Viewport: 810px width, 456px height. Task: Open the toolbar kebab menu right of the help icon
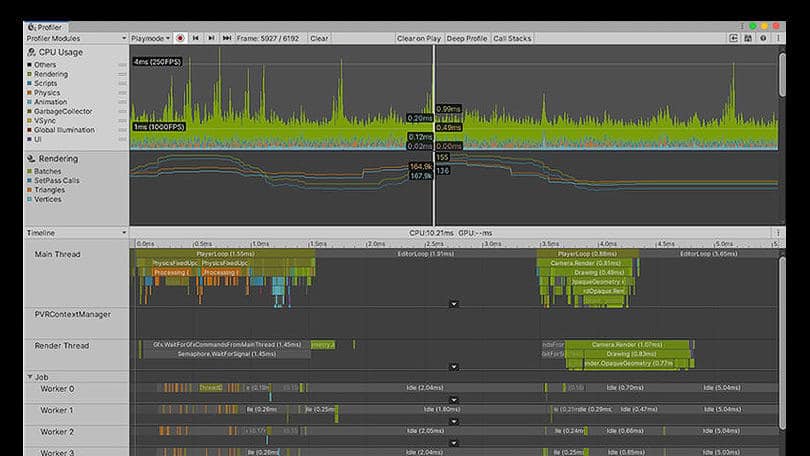coord(778,38)
